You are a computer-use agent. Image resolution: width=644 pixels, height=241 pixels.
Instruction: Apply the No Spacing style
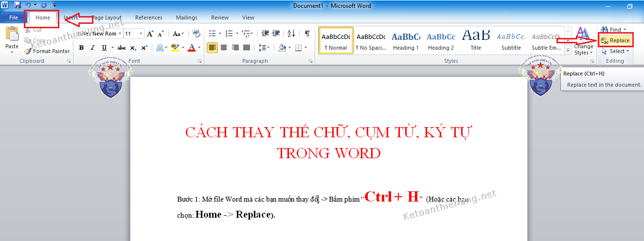371,40
